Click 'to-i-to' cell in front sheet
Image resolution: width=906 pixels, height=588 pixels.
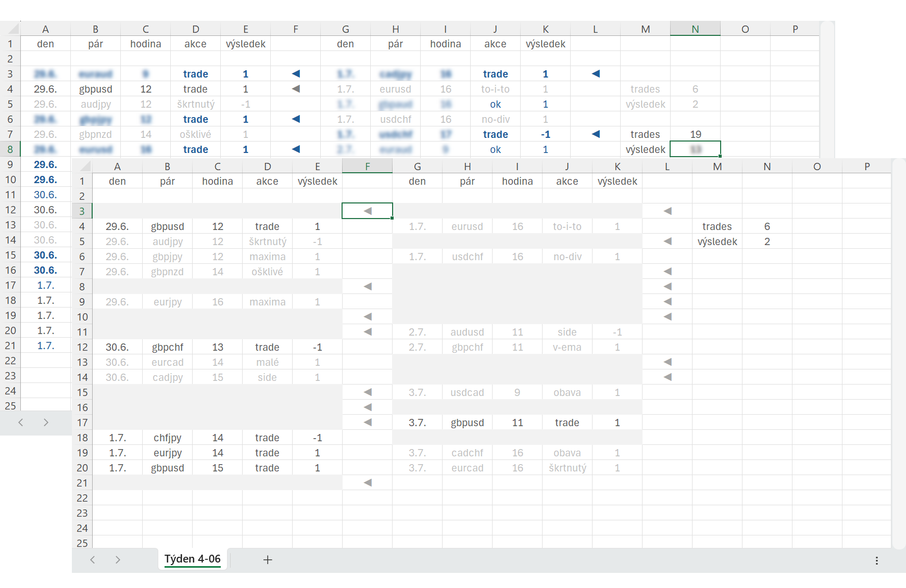[x=568, y=226]
